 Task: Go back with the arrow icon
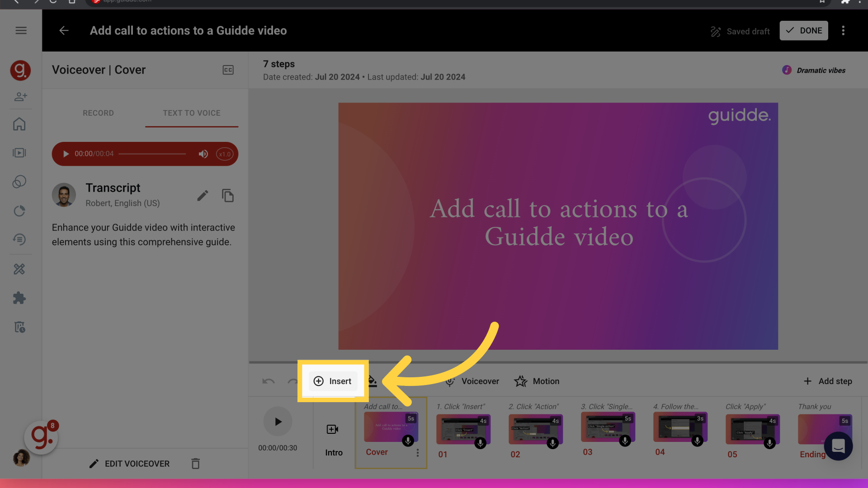coord(64,31)
